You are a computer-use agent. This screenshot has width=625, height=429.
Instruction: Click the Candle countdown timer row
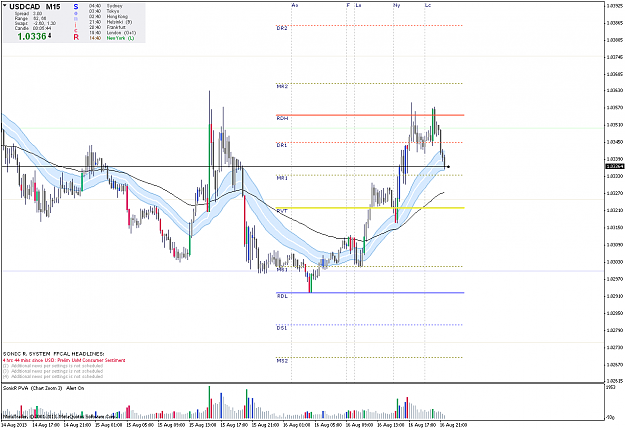(x=33, y=28)
